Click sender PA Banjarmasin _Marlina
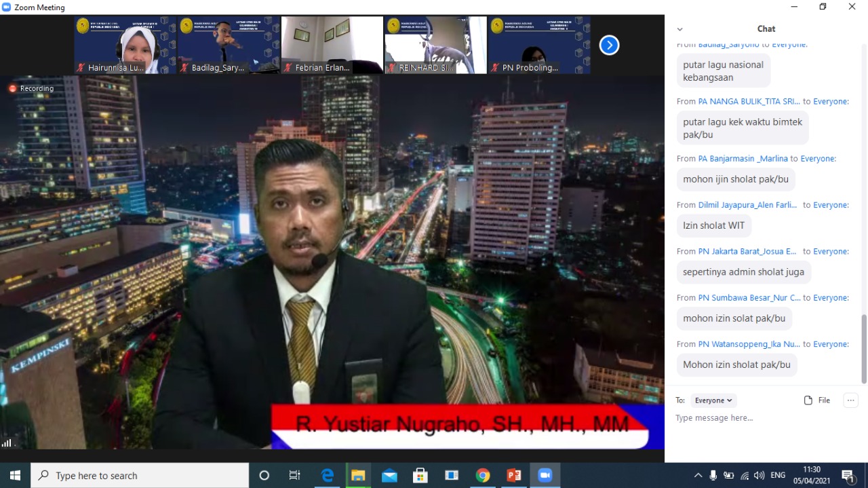This screenshot has height=488, width=868. [x=743, y=158]
